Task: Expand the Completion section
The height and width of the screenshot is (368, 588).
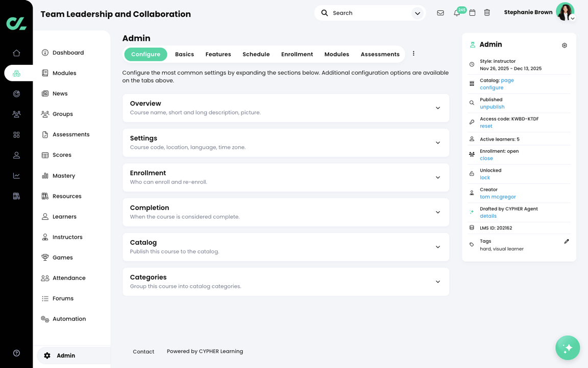Action: 286,212
